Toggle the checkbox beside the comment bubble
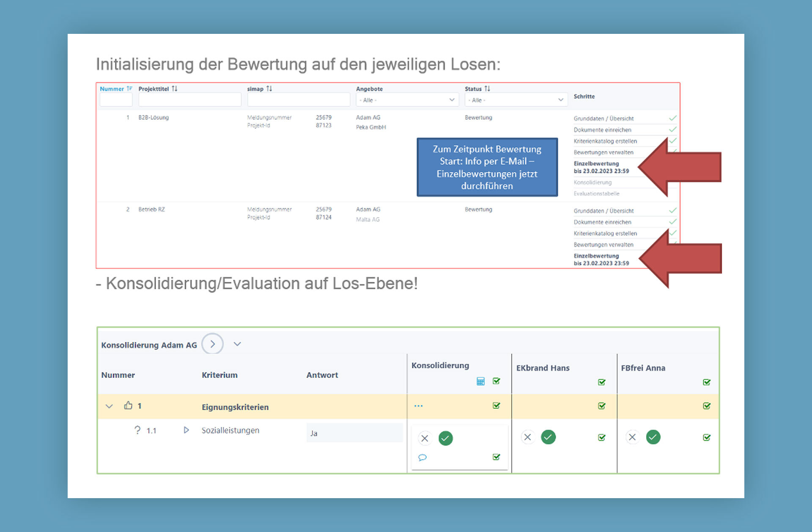Screen dimensions: 812x532 [x=497, y=457]
